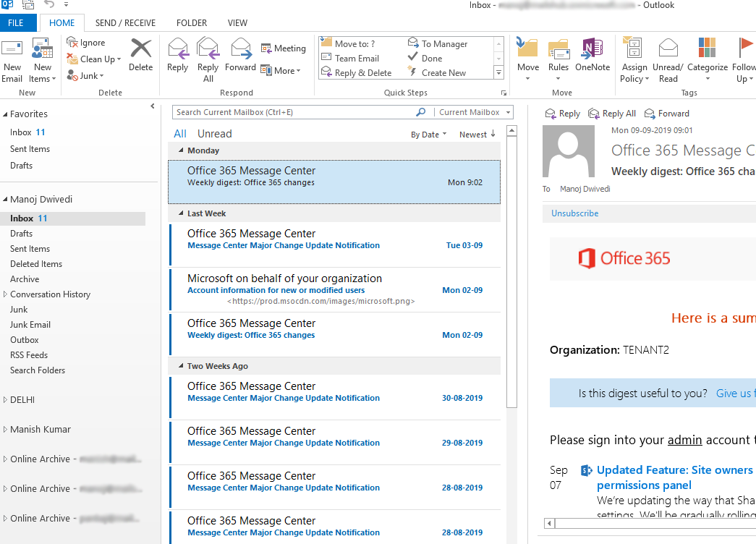Open the By Date arrangement dropdown
756x544 pixels.
point(428,135)
